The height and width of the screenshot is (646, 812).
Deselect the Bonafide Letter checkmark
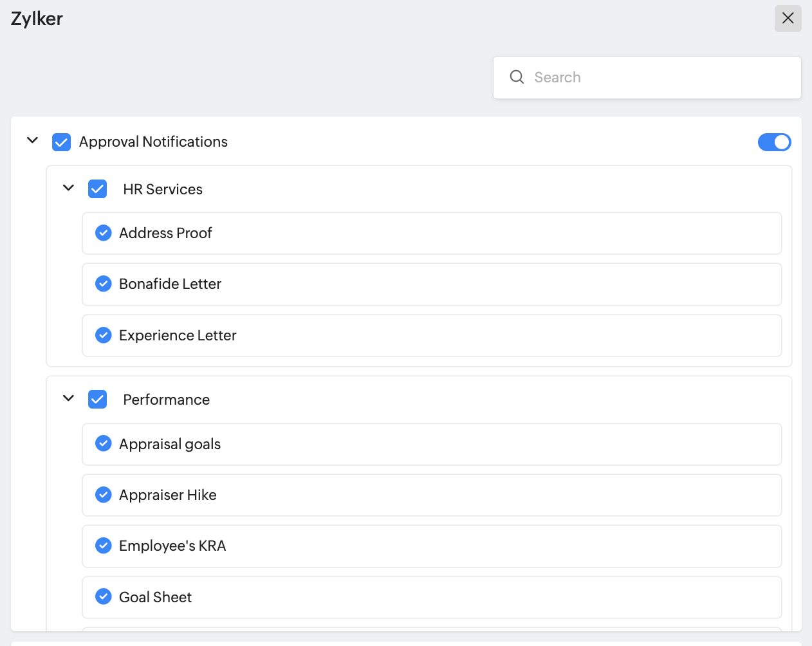click(x=104, y=284)
